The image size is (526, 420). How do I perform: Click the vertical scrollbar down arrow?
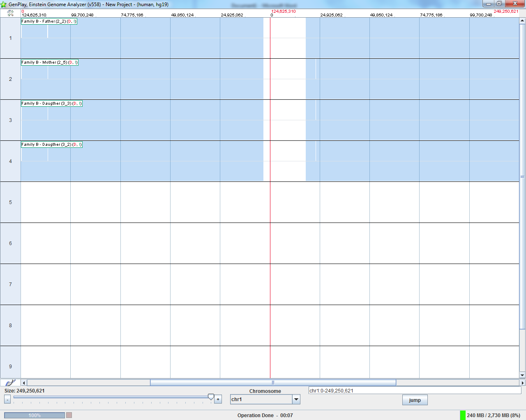coord(522,375)
